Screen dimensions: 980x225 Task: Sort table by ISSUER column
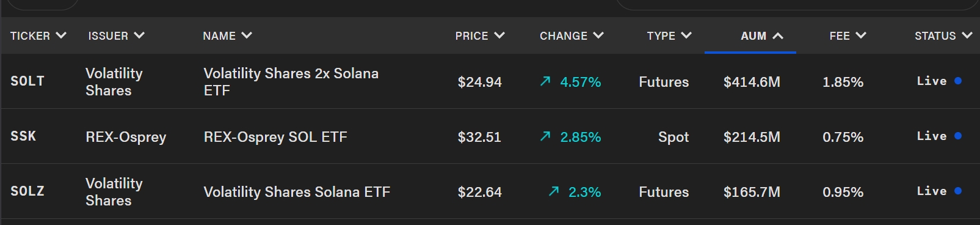[116, 35]
